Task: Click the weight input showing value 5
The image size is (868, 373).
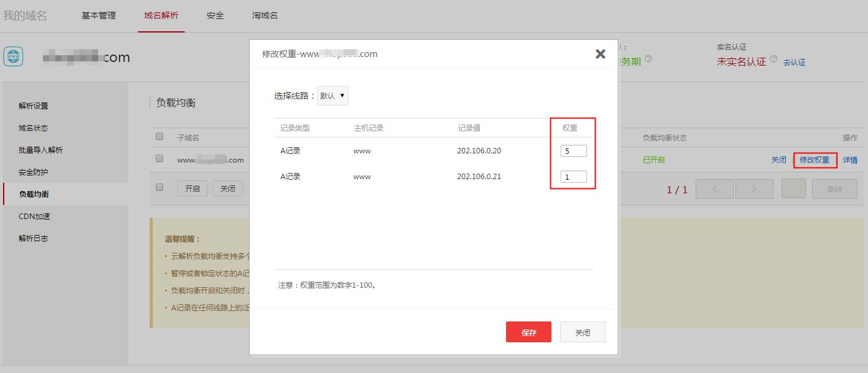Action: click(573, 150)
